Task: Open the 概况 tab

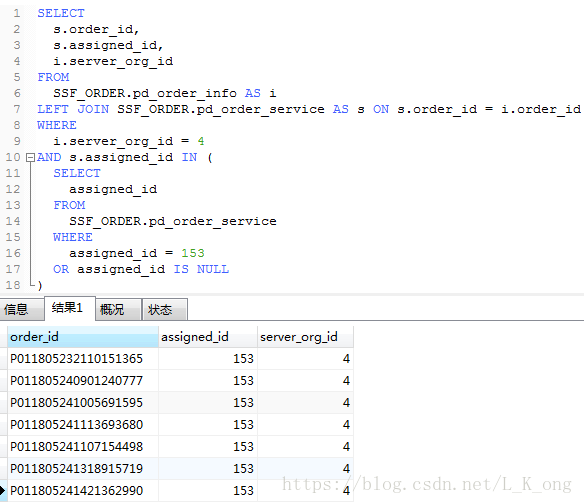Action: [118, 309]
